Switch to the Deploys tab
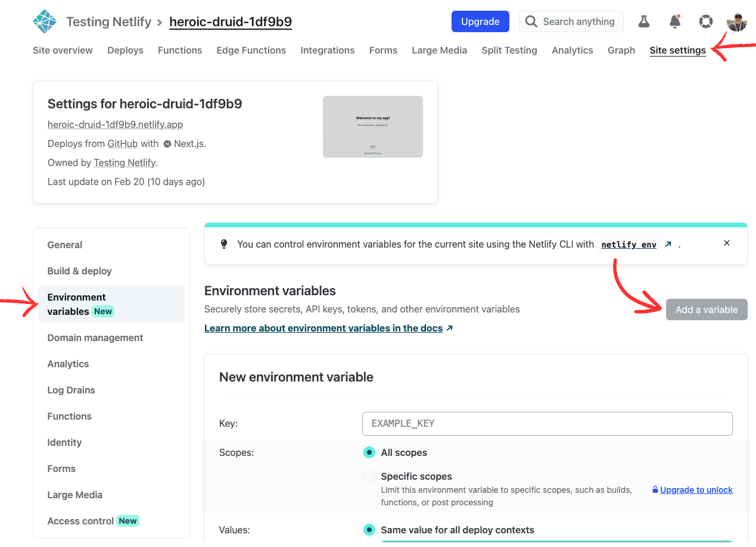This screenshot has height=547, width=756. (x=125, y=51)
